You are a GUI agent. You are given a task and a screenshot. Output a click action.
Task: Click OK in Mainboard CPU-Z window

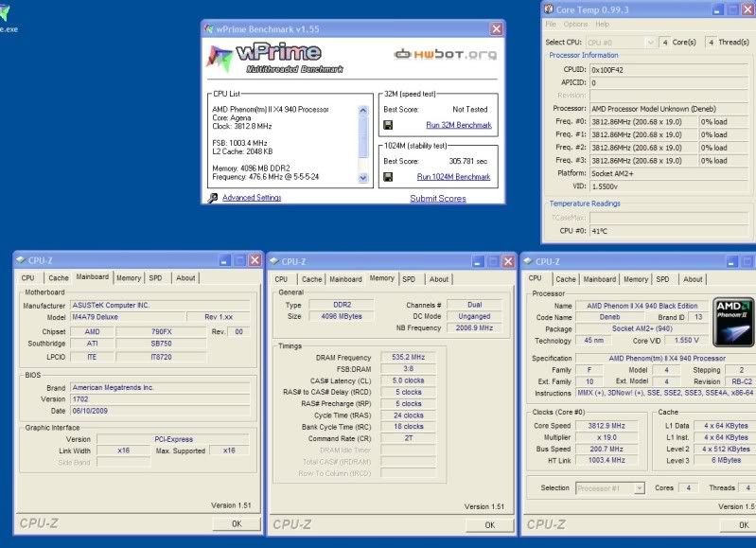coord(237,523)
